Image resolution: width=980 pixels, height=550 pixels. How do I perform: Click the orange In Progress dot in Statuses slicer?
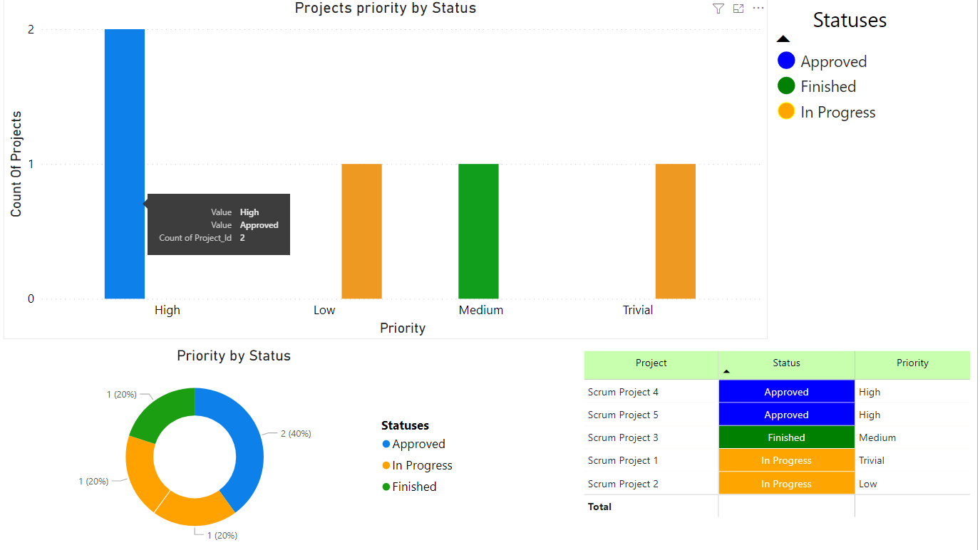(x=786, y=111)
